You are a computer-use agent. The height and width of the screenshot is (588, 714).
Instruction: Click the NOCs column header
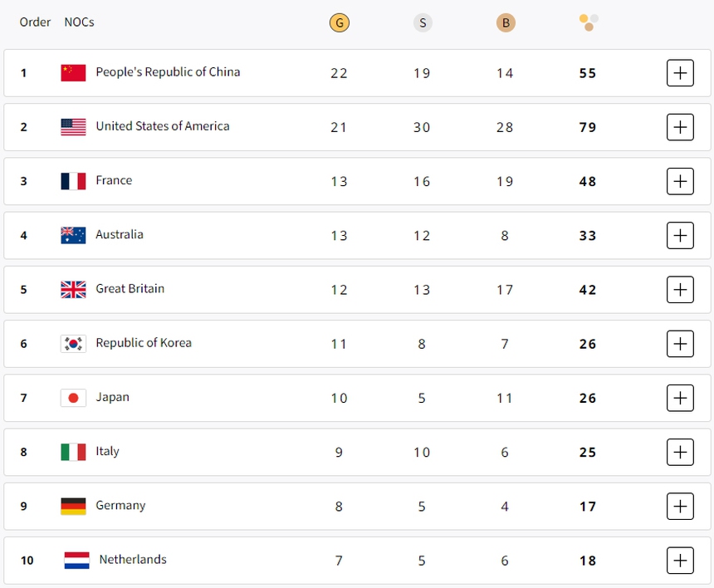point(79,22)
